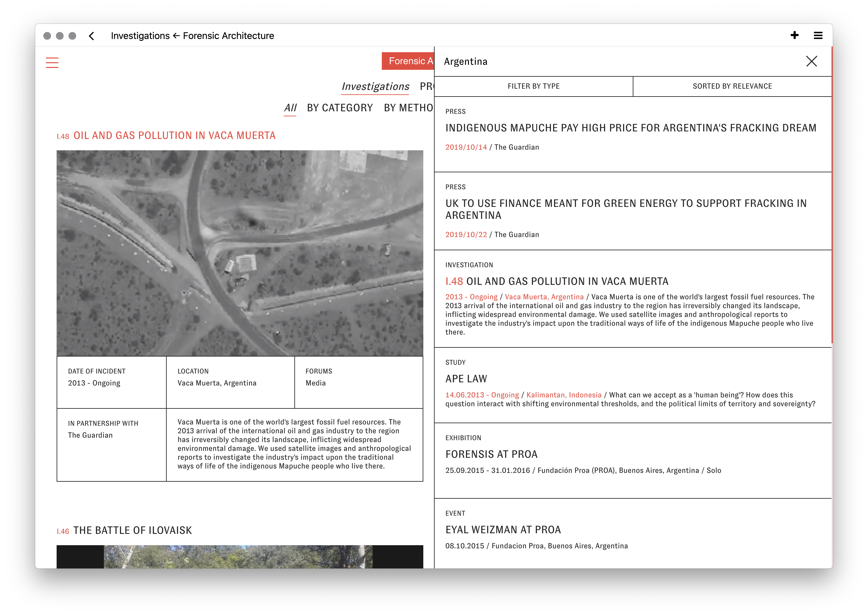Click the browser back arrow
This screenshot has width=868, height=615.
tap(92, 36)
